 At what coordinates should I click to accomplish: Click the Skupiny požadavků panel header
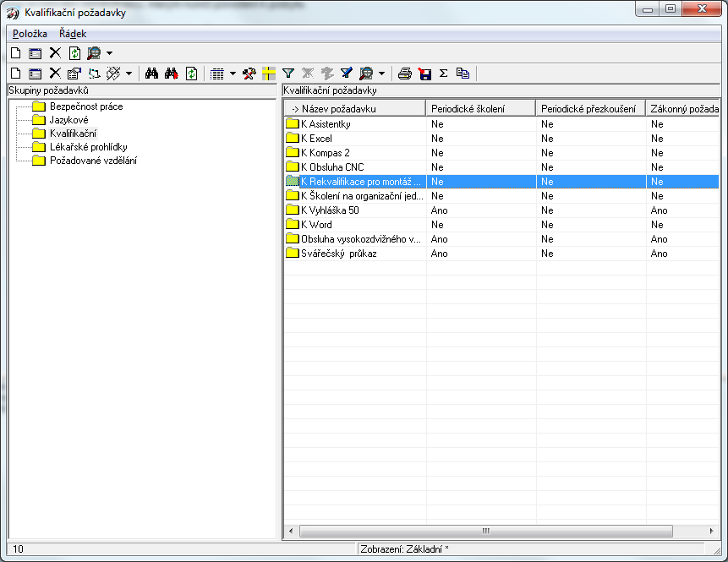pos(142,90)
